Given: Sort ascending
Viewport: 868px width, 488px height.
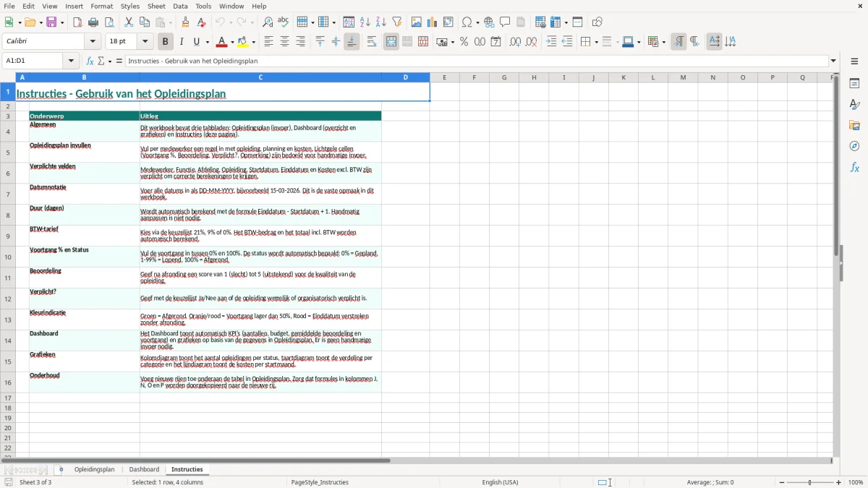Looking at the screenshot, I should pos(365,22).
